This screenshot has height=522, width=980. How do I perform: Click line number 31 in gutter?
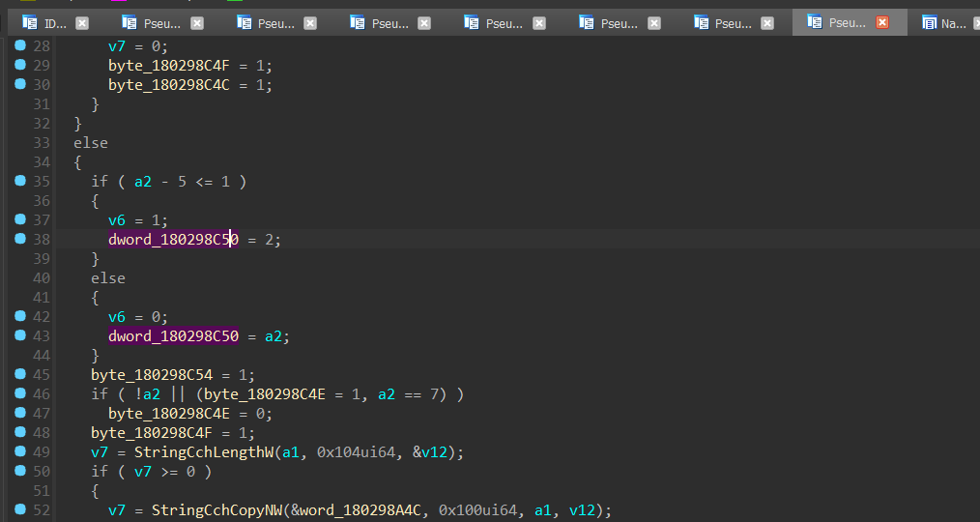click(x=42, y=103)
